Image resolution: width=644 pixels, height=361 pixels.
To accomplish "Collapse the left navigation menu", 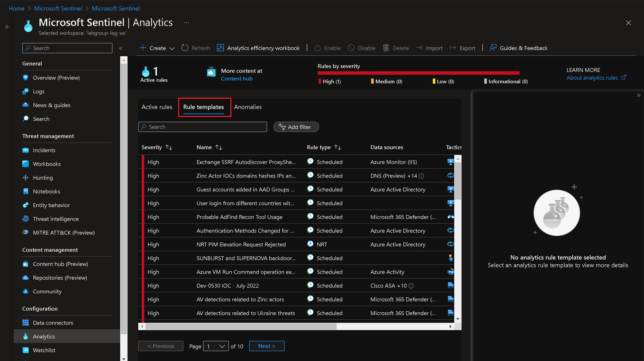I will click(x=120, y=48).
